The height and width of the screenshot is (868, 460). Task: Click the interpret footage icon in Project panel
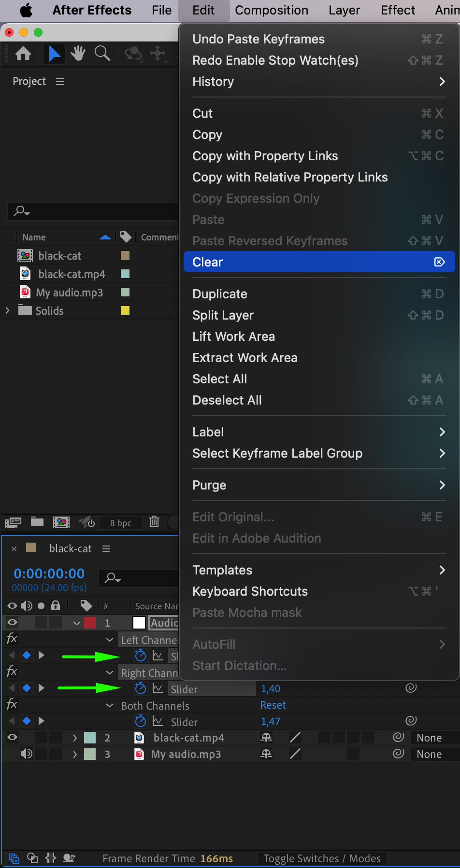click(13, 522)
